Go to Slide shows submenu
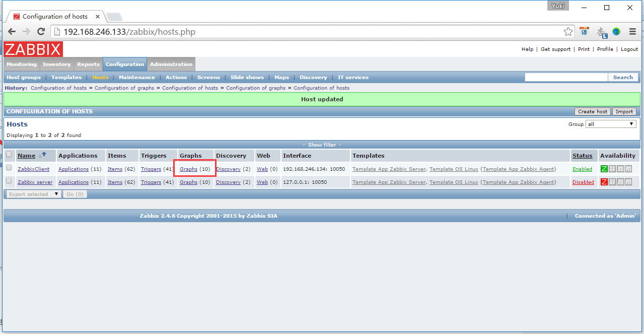 pyautogui.click(x=247, y=78)
